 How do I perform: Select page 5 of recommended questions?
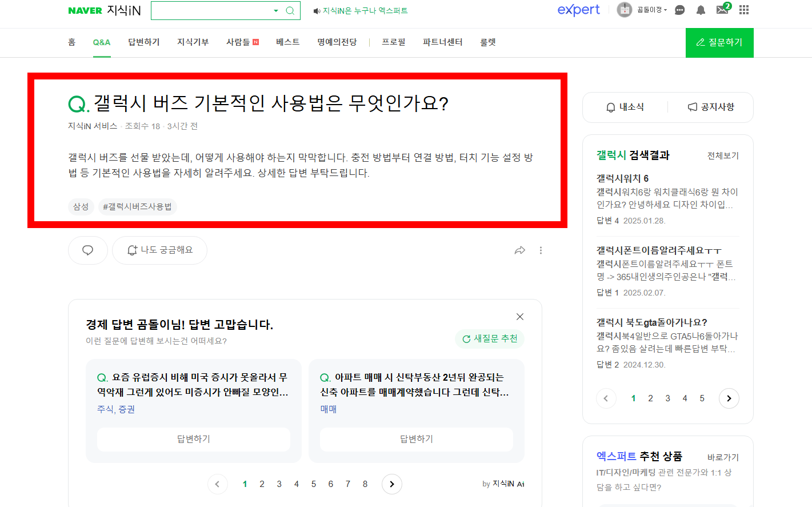click(x=314, y=484)
